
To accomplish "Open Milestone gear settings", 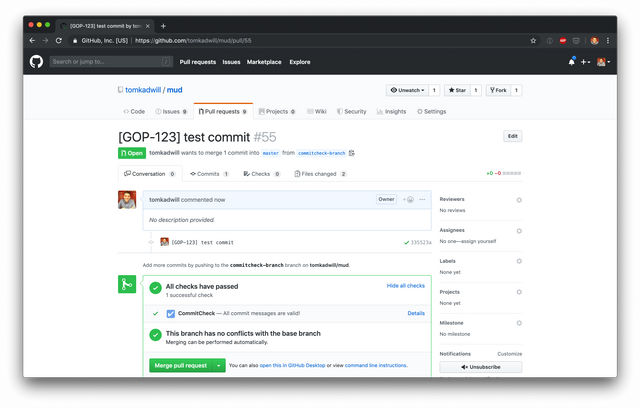I will [x=519, y=323].
